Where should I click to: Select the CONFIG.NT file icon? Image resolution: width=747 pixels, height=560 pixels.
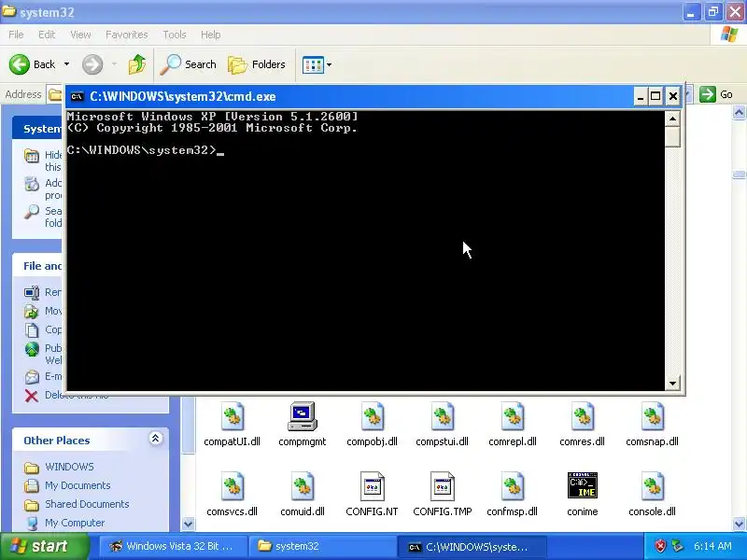[372, 486]
